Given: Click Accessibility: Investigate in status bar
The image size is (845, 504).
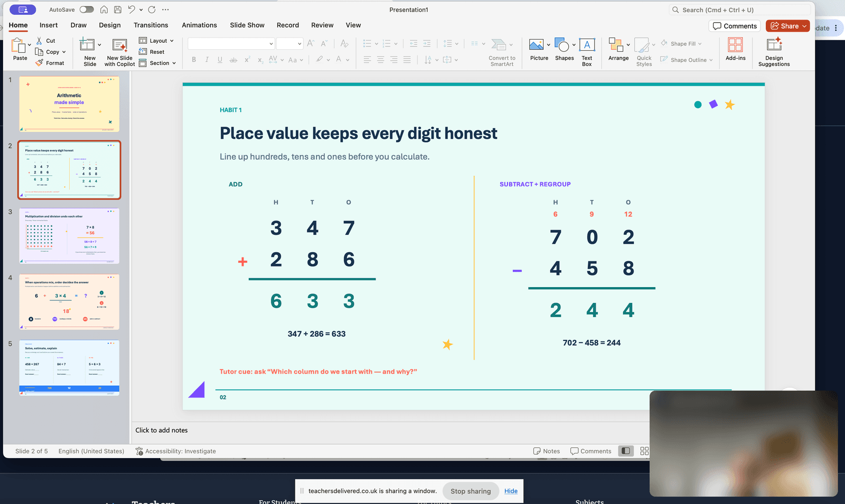Looking at the screenshot, I should (176, 451).
